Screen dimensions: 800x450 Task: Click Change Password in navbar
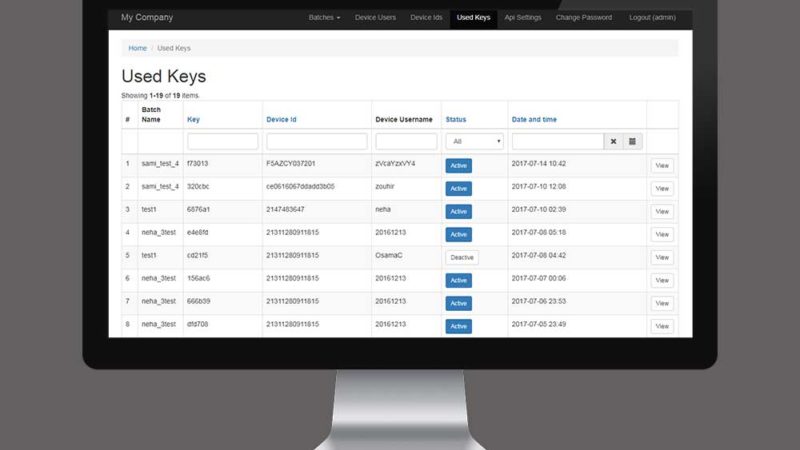(584, 18)
